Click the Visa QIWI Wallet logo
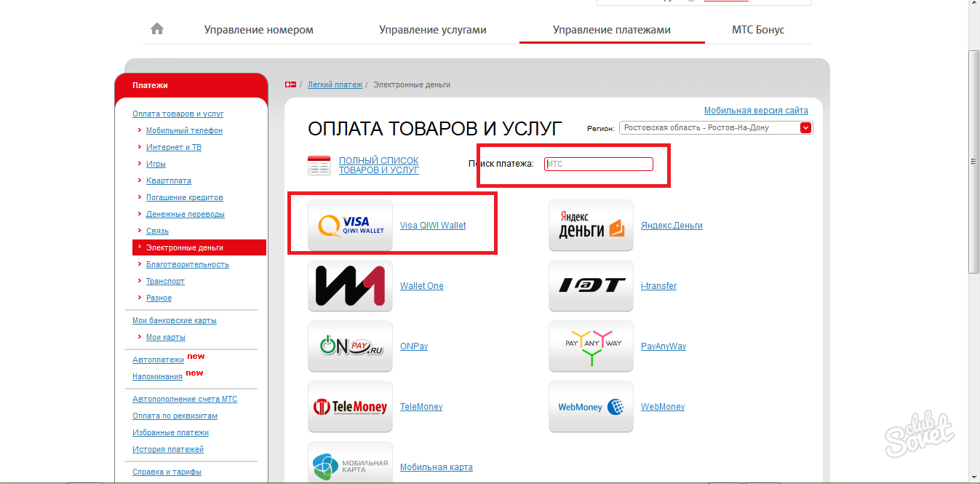 click(x=350, y=226)
